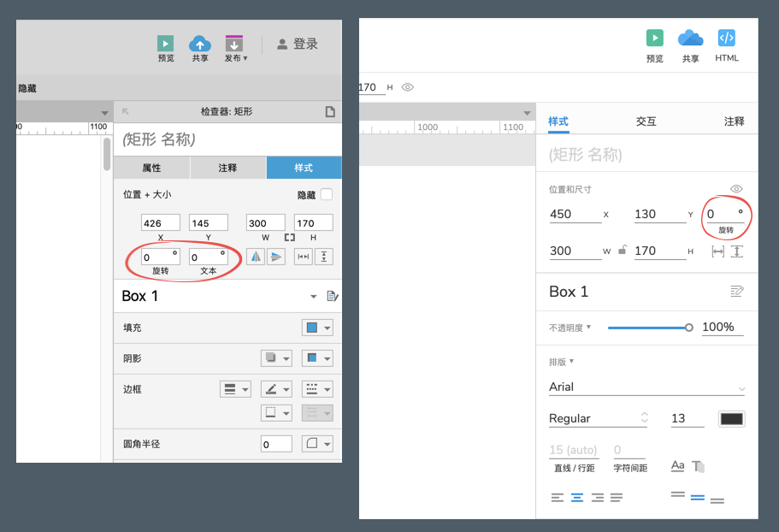Enable the 隐藏 hidden checkbox
Image resolution: width=779 pixels, height=532 pixels.
coord(326,195)
